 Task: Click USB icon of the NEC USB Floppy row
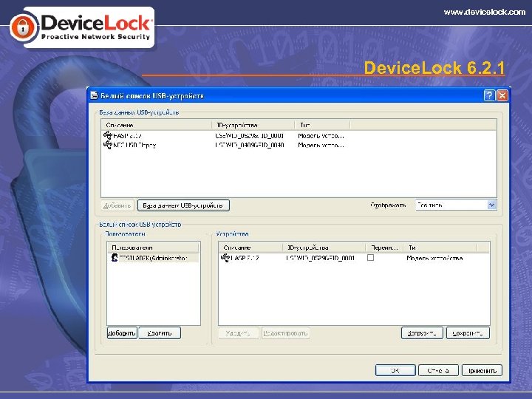[108, 145]
